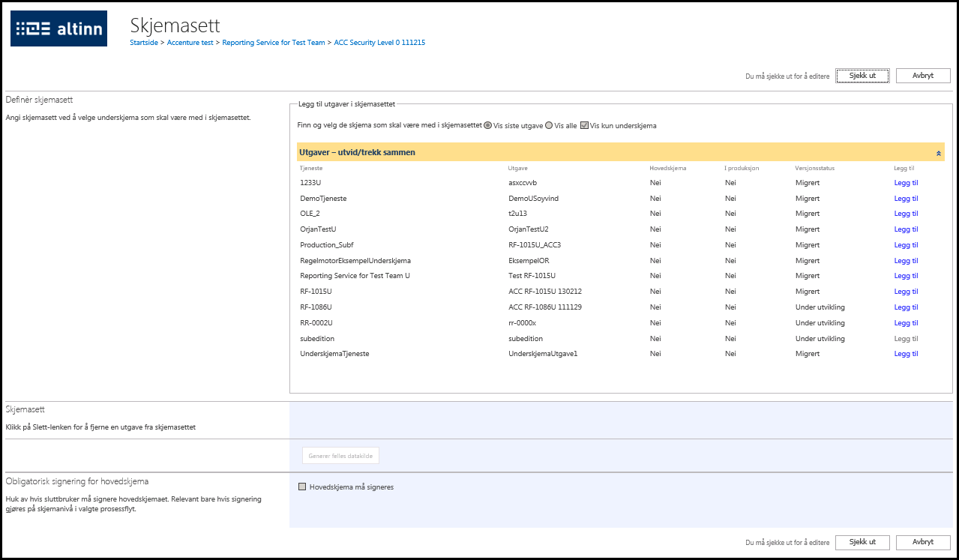The width and height of the screenshot is (959, 560).
Task: Select the 'RF-1015U_ACC3' edition cell
Action: pos(535,245)
